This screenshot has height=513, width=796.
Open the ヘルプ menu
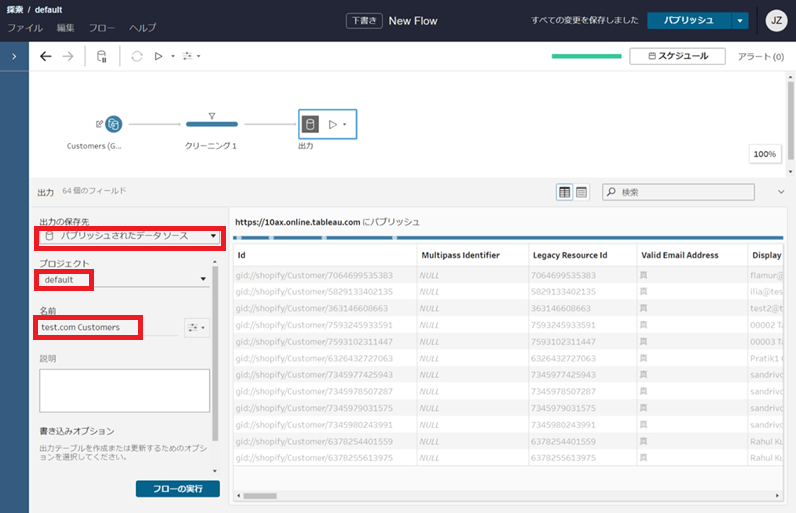pyautogui.click(x=143, y=28)
